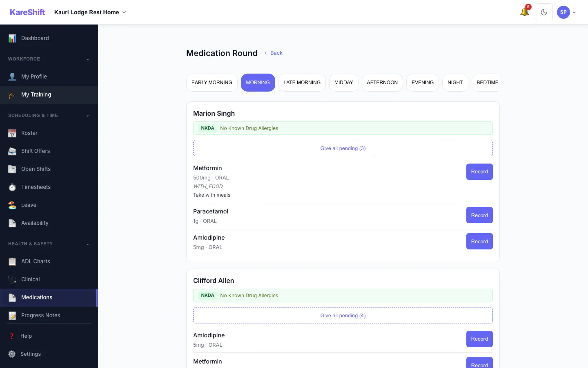The image size is (588, 368).
Task: Give all 4 pending for Clifford Allen
Action: coord(343,315)
